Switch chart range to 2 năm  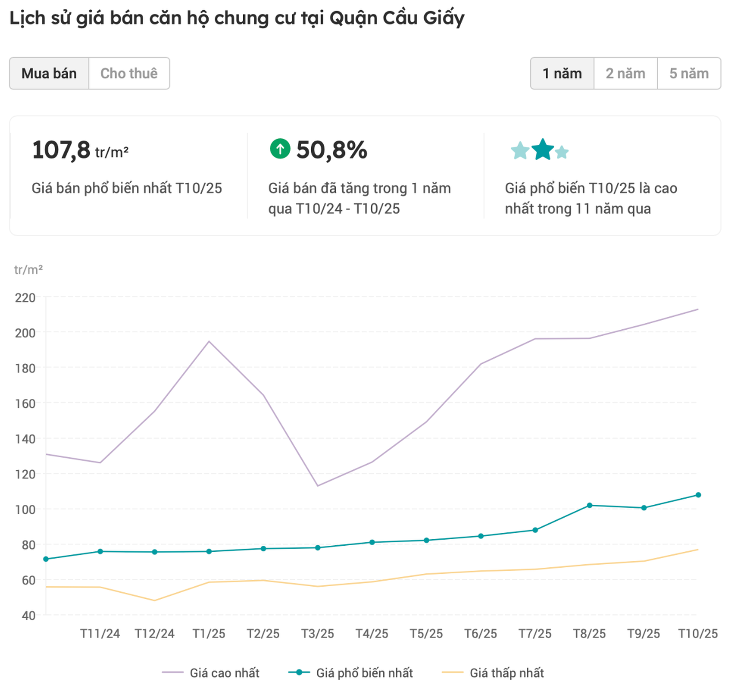(625, 73)
